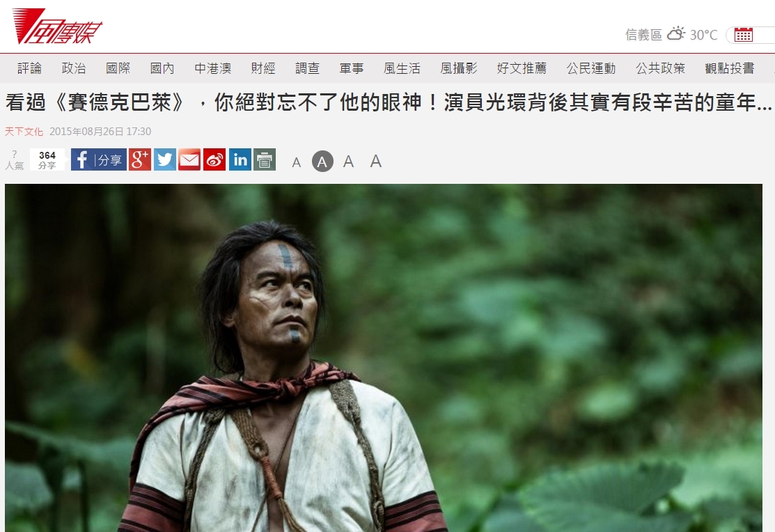The height and width of the screenshot is (532, 775).
Task: Open the 政治 section
Action: (x=74, y=68)
